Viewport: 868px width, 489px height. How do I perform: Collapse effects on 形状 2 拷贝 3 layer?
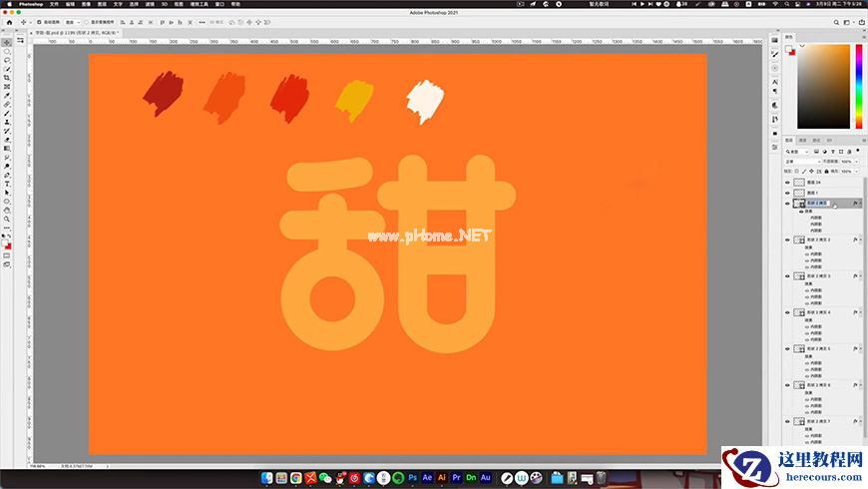pyautogui.click(x=860, y=275)
